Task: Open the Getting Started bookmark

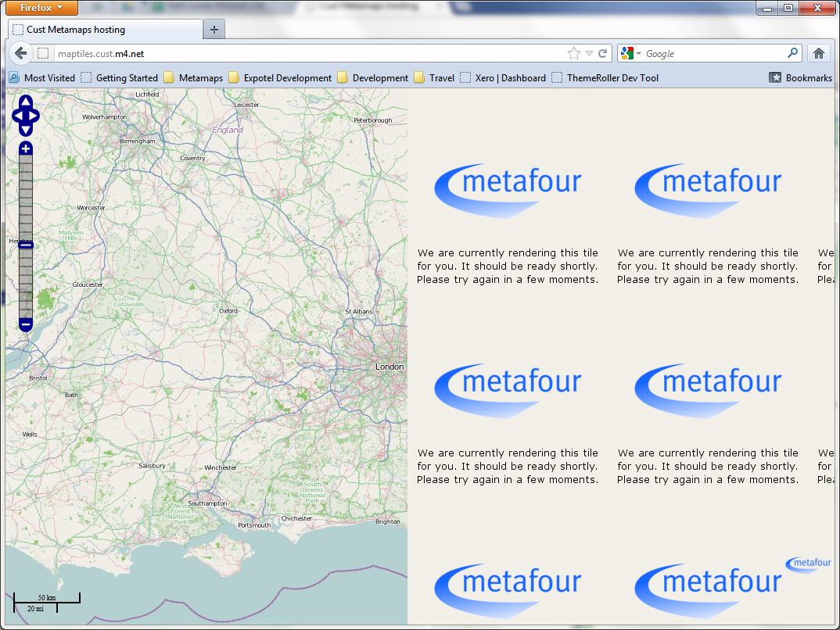Action: [120, 77]
